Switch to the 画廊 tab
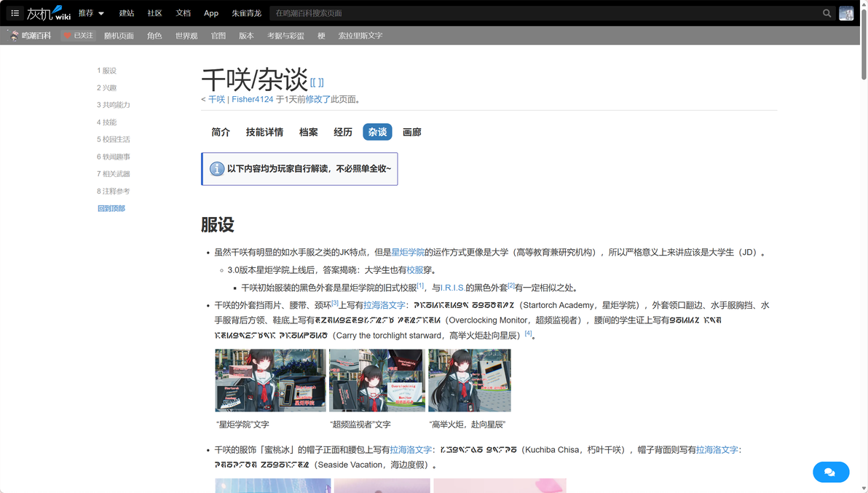The height and width of the screenshot is (493, 868). (x=412, y=133)
